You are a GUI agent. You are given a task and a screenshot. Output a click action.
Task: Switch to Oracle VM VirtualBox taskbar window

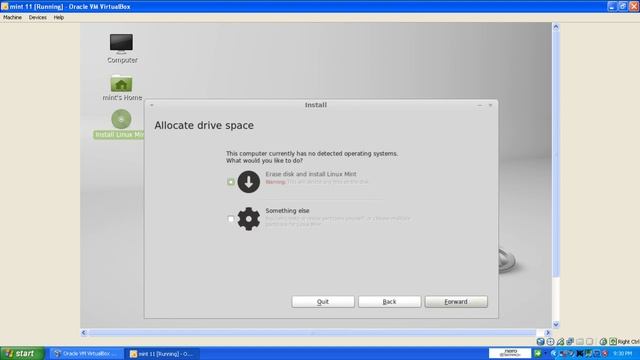(x=87, y=353)
